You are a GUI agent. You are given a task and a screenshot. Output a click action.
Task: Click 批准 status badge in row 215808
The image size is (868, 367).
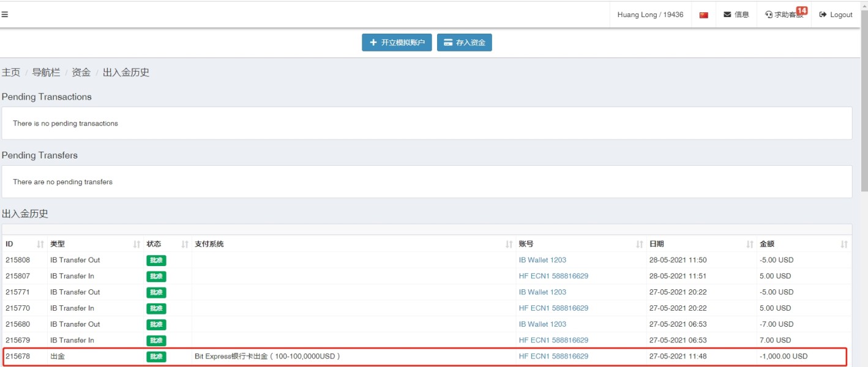click(x=156, y=261)
